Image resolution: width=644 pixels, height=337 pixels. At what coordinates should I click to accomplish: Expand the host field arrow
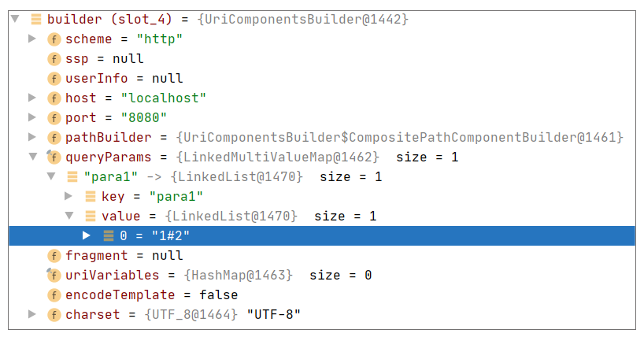(32, 98)
